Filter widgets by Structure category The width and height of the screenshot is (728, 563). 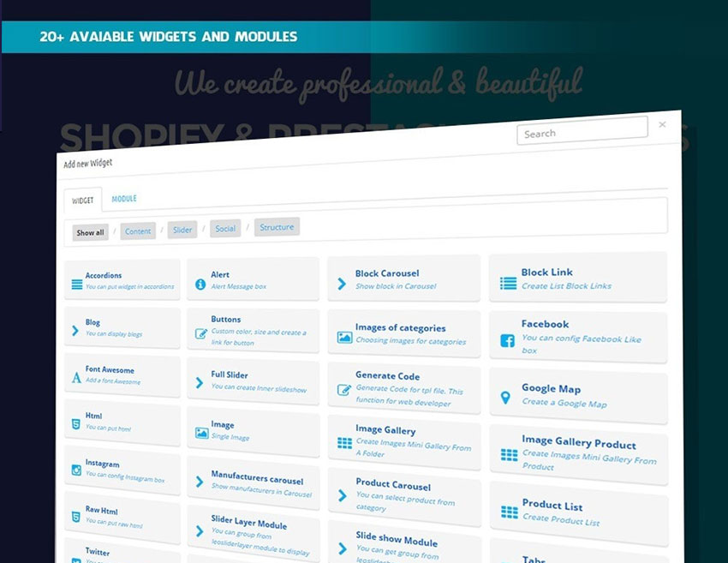[277, 227]
